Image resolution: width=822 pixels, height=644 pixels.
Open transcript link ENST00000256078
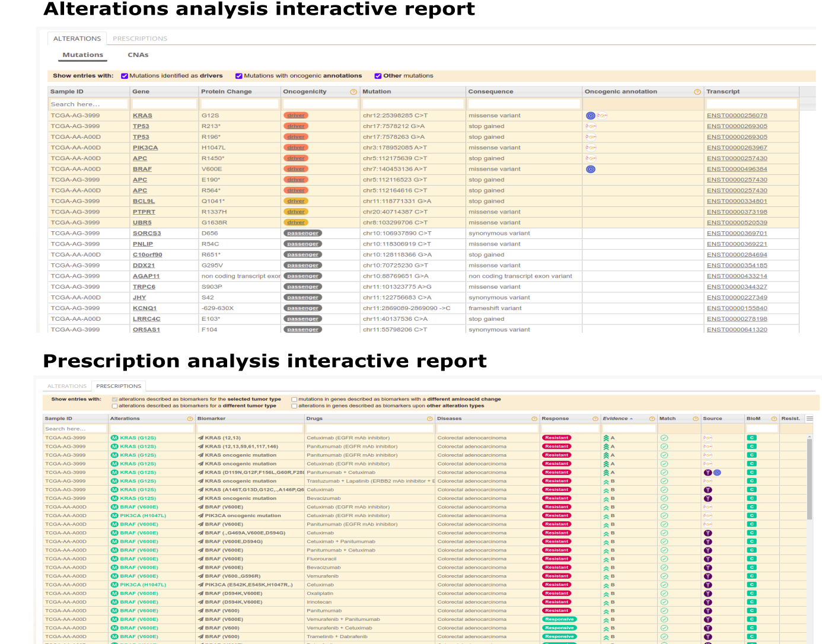pyautogui.click(x=736, y=116)
